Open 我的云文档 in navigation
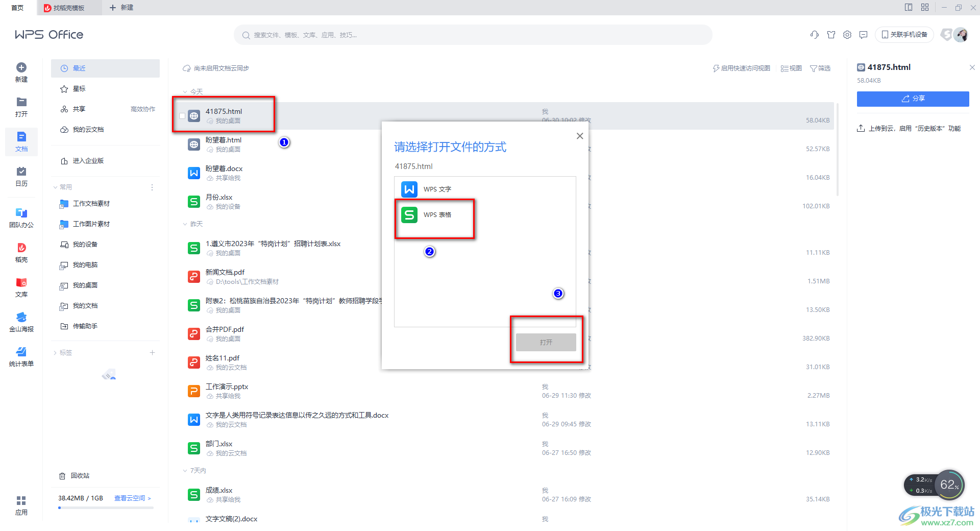The height and width of the screenshot is (531, 980). coord(105,130)
